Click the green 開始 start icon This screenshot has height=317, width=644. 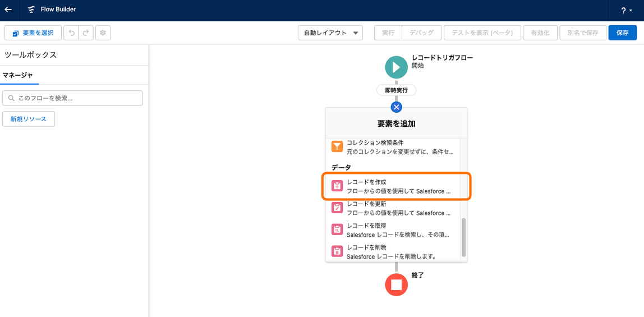397,67
